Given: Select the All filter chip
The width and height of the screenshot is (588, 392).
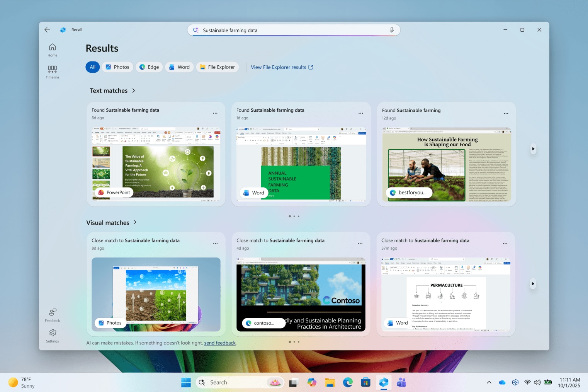Looking at the screenshot, I should 93,67.
